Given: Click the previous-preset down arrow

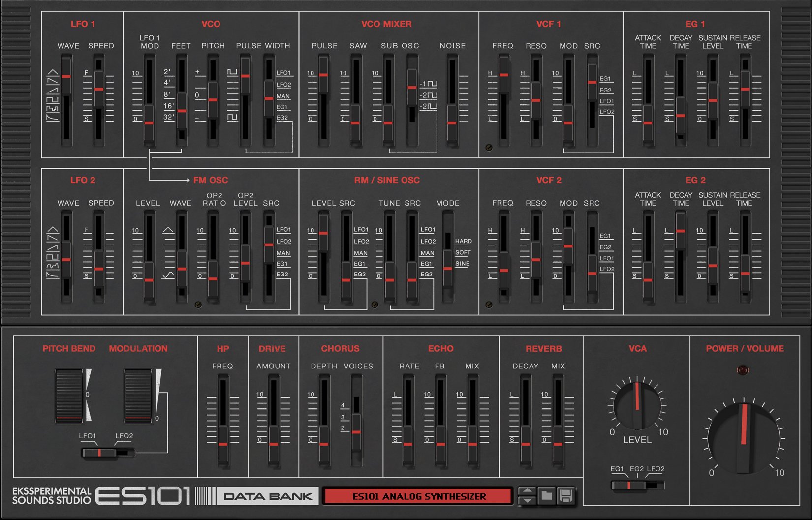Looking at the screenshot, I should click(x=528, y=501).
